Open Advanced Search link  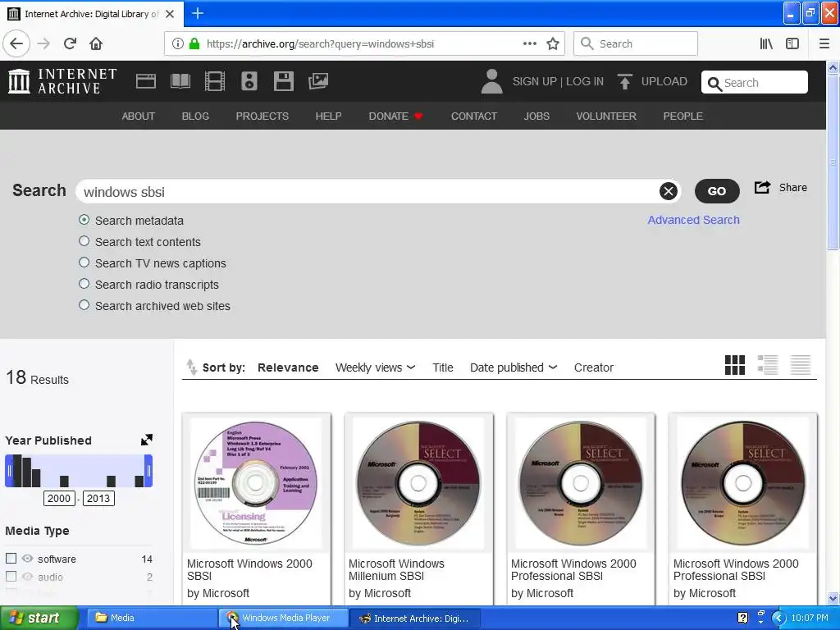pos(693,220)
